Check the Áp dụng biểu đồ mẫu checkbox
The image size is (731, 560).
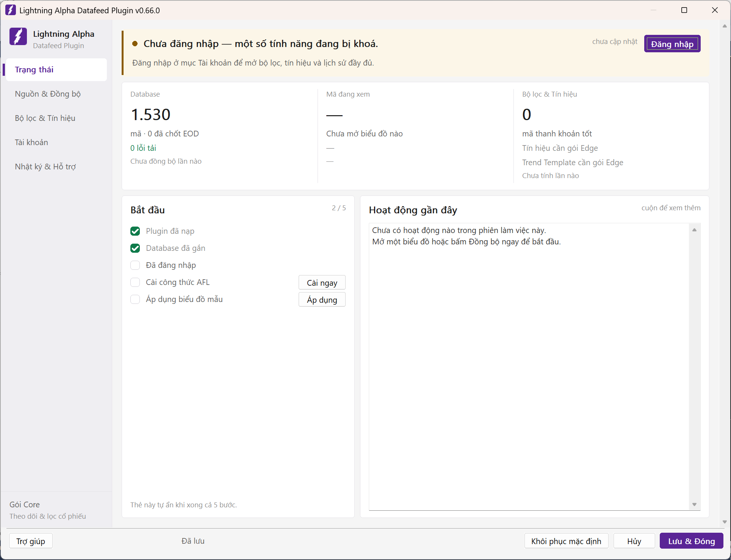[135, 299]
